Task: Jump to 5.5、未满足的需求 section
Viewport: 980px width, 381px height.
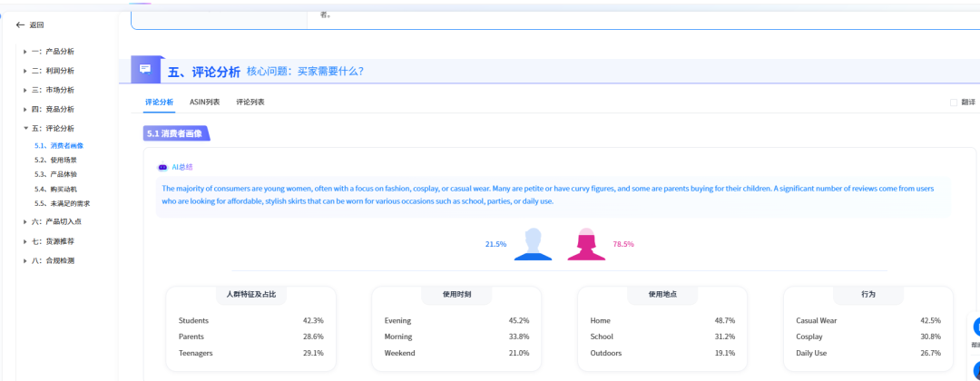Action: (x=63, y=203)
